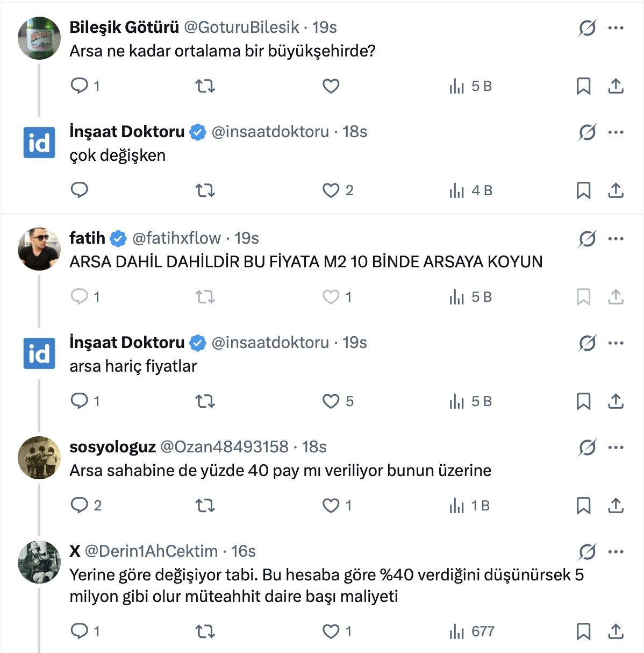
Task: Bookmark the "arsa hariç fiyatlar" tweet
Action: pos(583,401)
